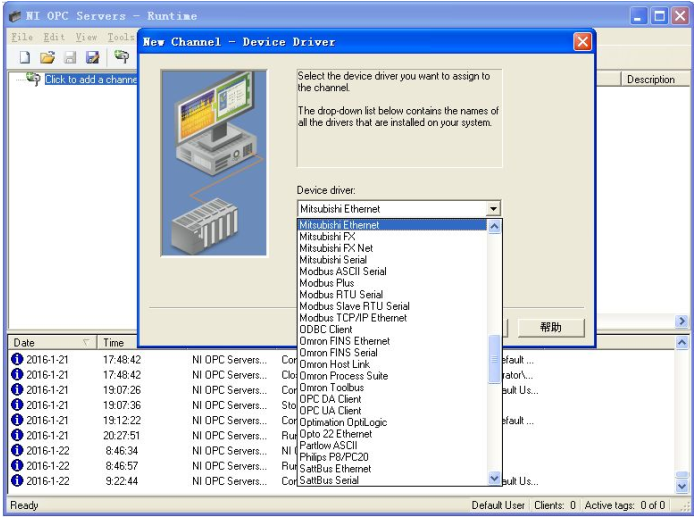The width and height of the screenshot is (695, 518).
Task: Click the info icon on the 20:27:51 log row
Action: point(17,435)
